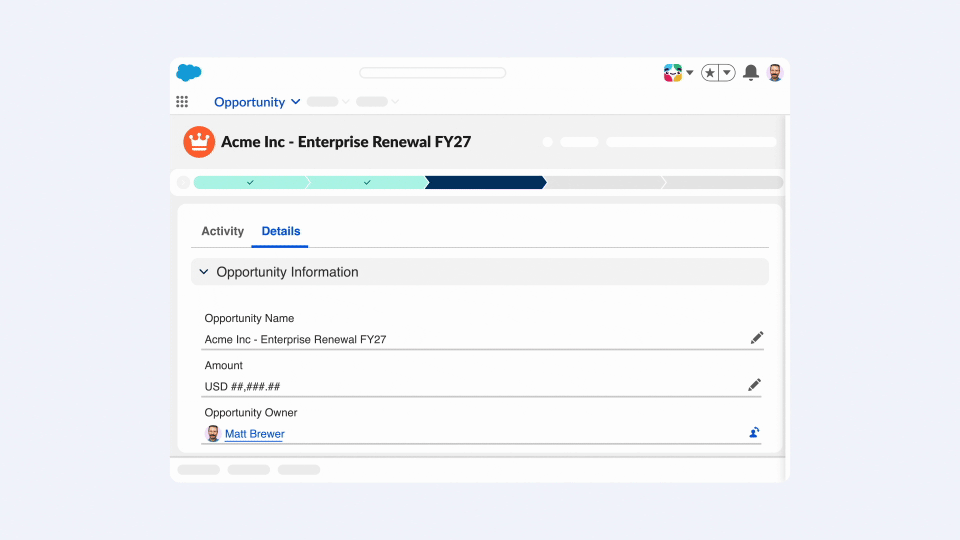Image resolution: width=960 pixels, height=540 pixels.
Task: Edit the Amount field pencil
Action: pyautogui.click(x=754, y=385)
